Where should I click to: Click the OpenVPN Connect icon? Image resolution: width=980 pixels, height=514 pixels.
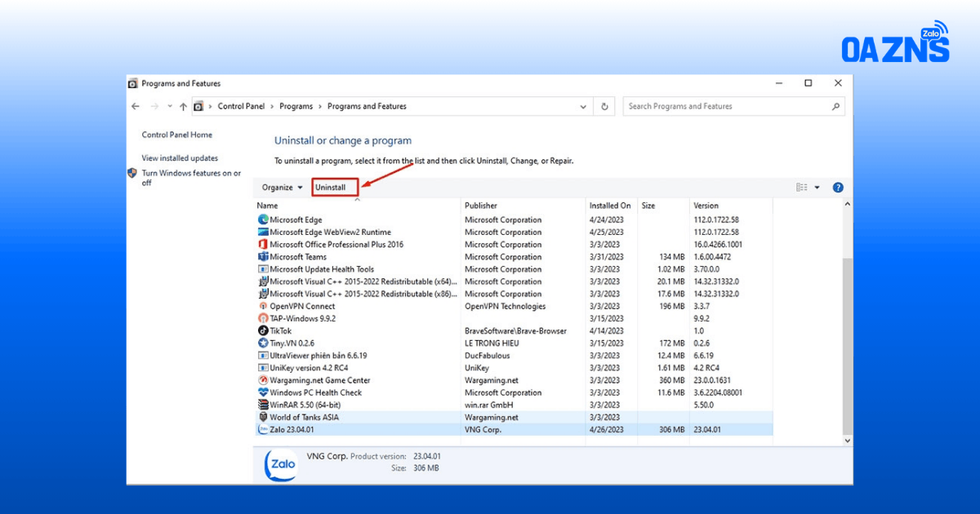tap(263, 306)
